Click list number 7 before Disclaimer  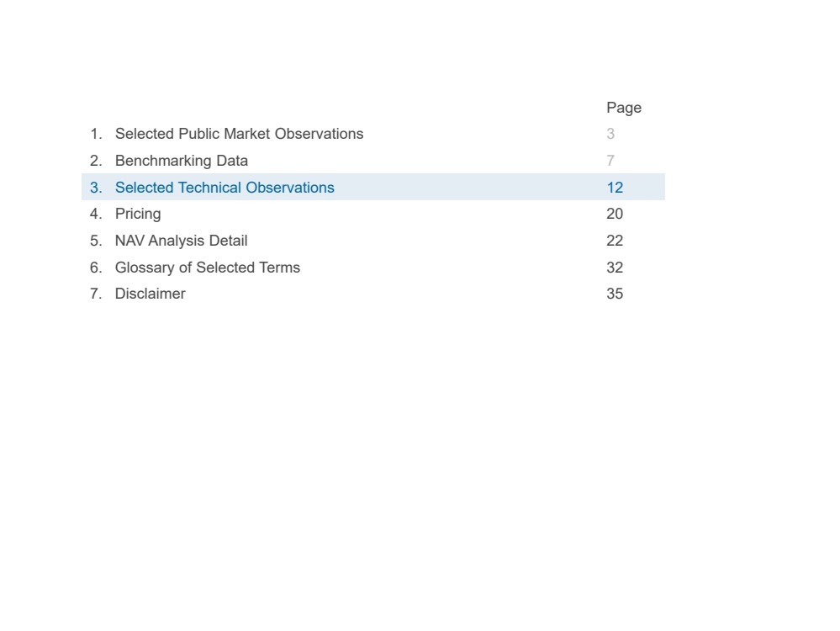pyautogui.click(x=96, y=294)
